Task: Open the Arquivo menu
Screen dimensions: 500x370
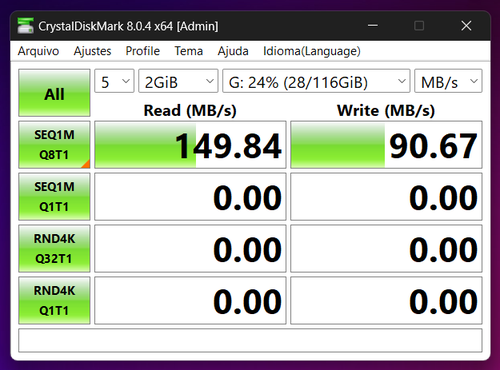Action: point(38,51)
